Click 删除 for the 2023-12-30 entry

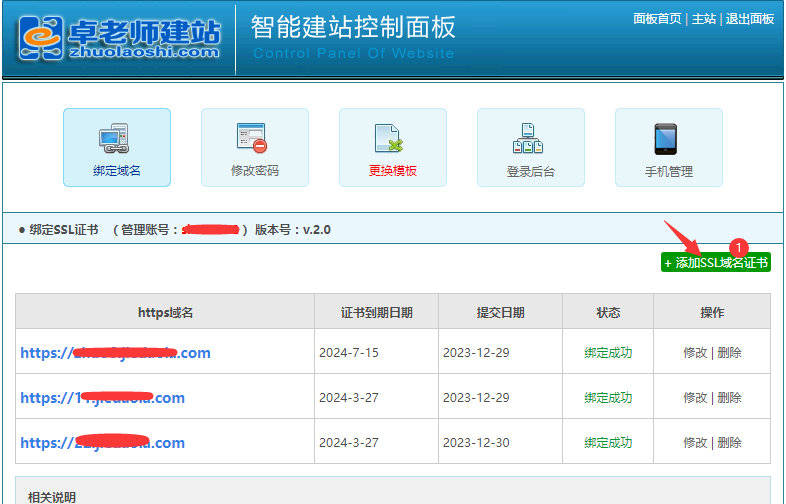click(730, 443)
